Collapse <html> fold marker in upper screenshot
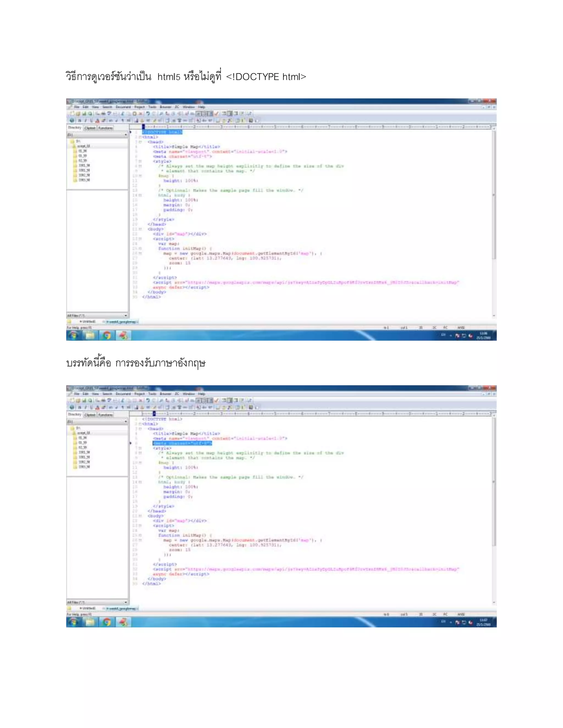 click(x=140, y=137)
